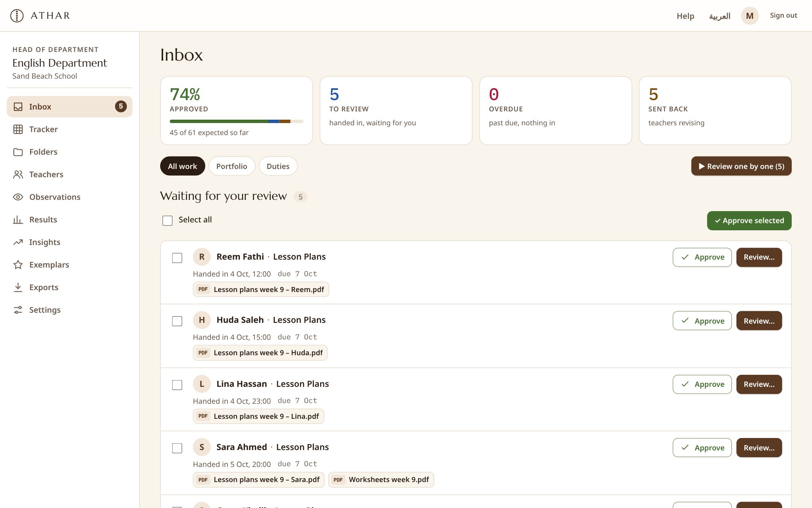Open Settings via its sliders icon
812x508 pixels.
click(x=18, y=310)
